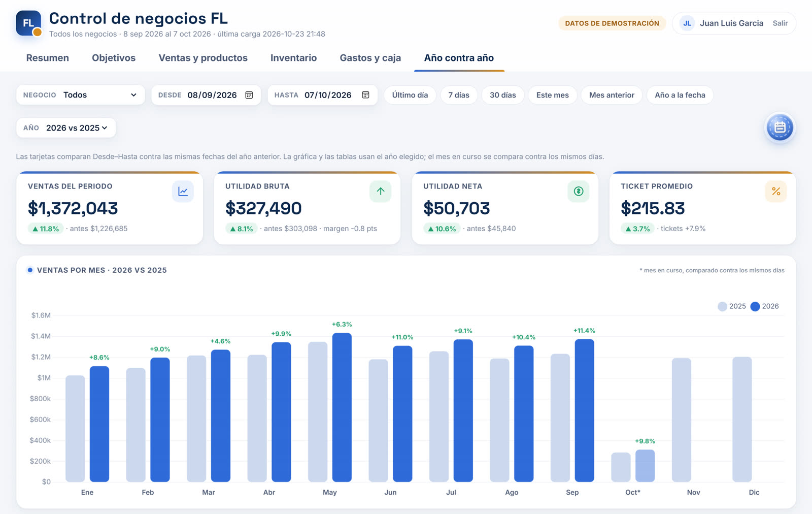This screenshot has width=812, height=514.
Task: Select the Año a la fecha filter
Action: 680,95
